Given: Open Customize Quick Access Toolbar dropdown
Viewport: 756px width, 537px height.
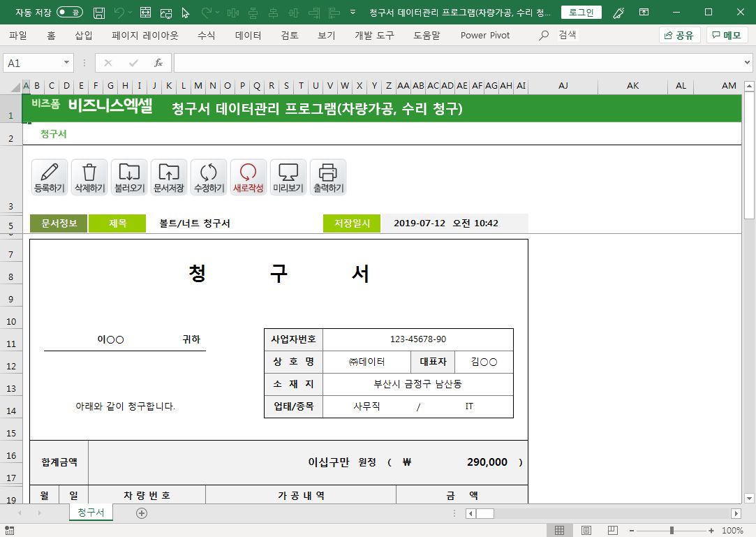Looking at the screenshot, I should (353, 13).
